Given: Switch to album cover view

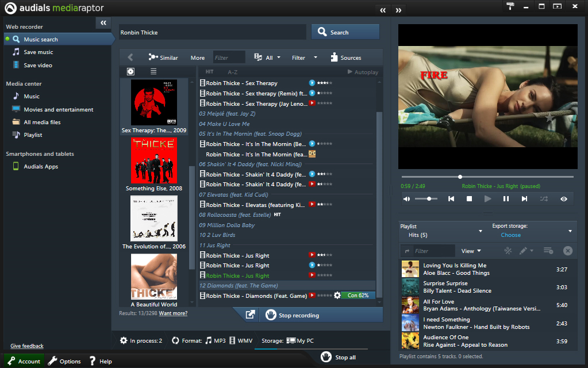Looking at the screenshot, I should tap(131, 72).
